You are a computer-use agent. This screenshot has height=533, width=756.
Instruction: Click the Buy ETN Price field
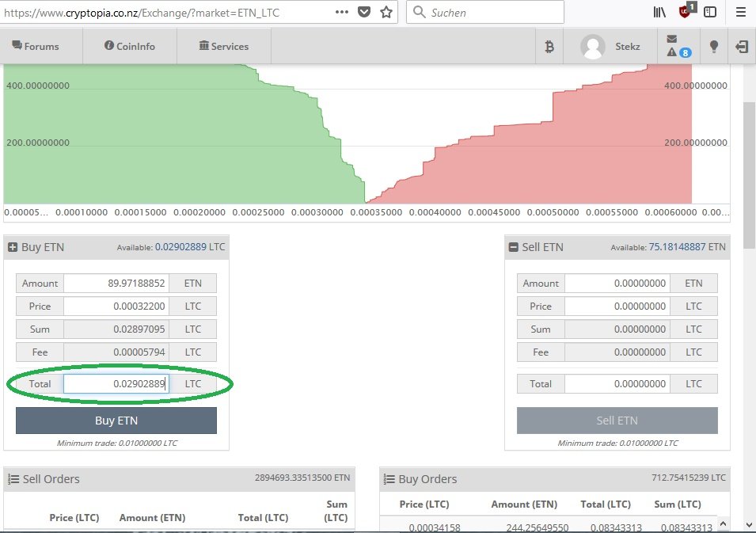pyautogui.click(x=116, y=306)
